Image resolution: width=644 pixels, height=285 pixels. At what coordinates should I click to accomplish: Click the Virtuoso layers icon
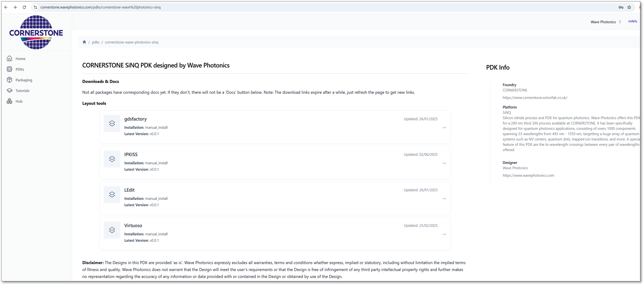[112, 230]
